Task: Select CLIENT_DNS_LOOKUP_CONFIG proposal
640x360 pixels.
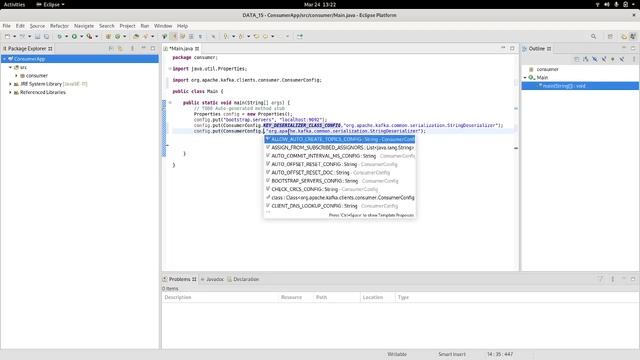Action: coord(340,206)
